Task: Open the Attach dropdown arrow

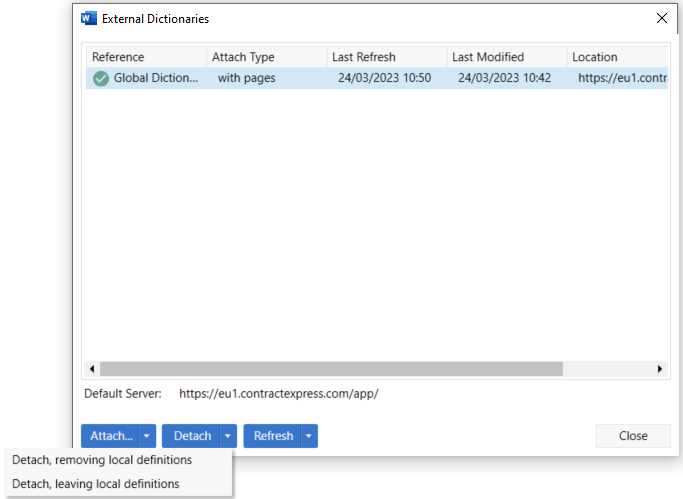Action: tap(147, 436)
